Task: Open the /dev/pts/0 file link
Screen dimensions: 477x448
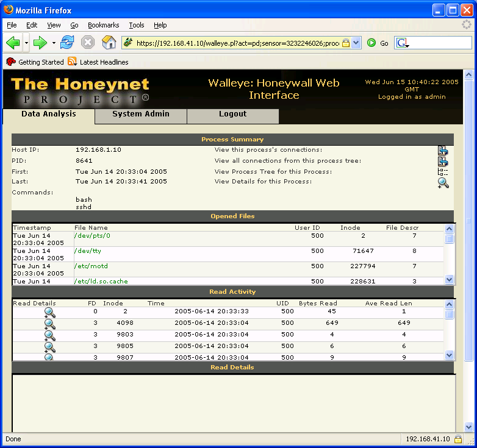Action: click(x=92, y=235)
